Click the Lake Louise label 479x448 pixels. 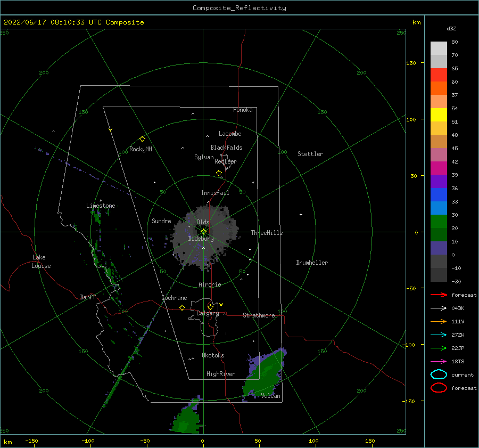click(41, 262)
